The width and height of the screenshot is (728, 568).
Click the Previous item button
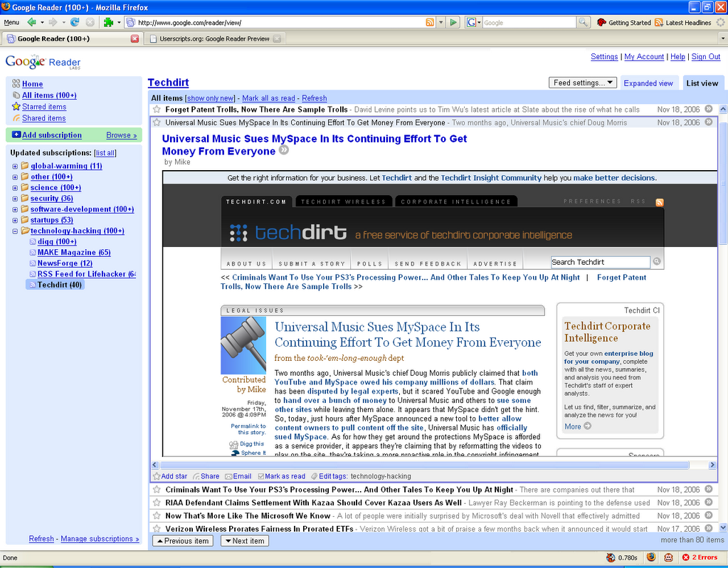pyautogui.click(x=183, y=541)
